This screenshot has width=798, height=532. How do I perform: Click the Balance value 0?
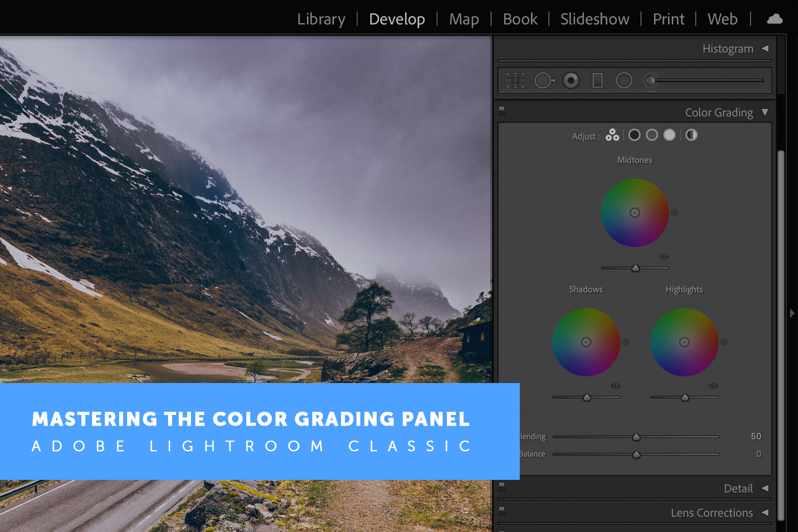click(x=759, y=454)
